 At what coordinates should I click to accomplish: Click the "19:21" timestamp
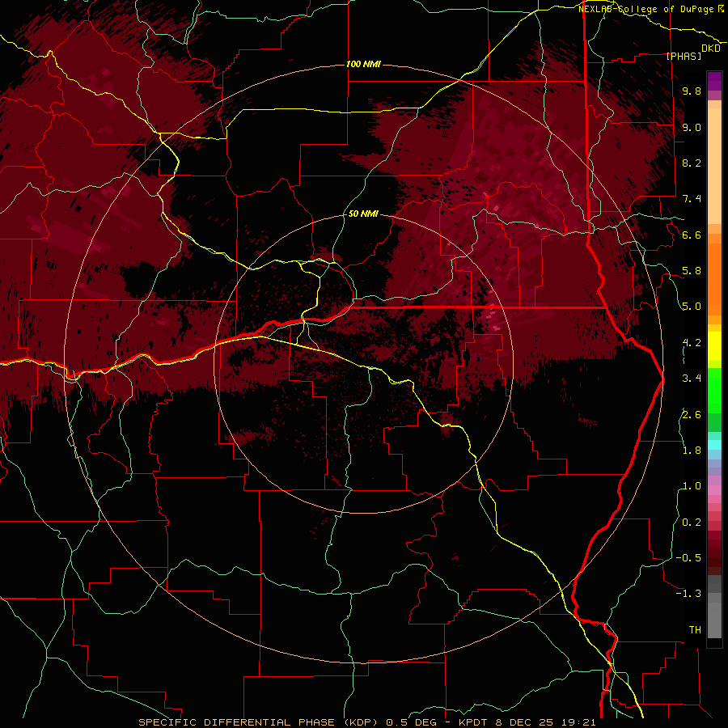tap(579, 722)
